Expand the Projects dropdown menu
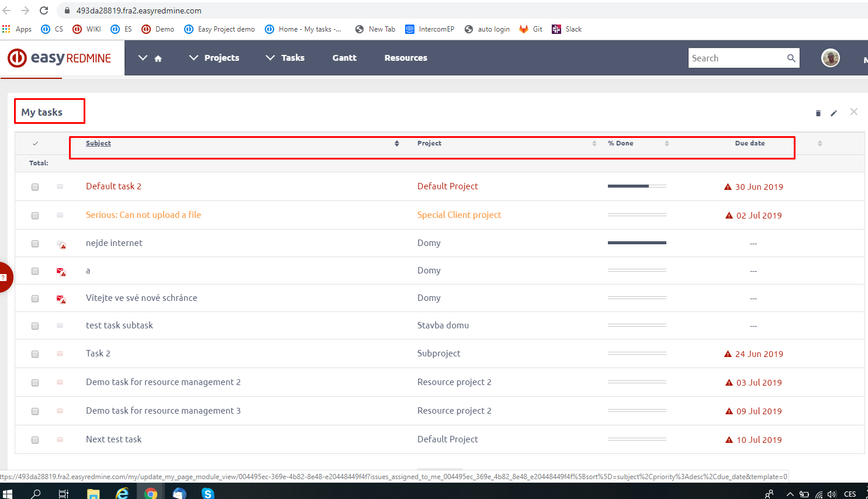The width and height of the screenshot is (868, 499). (215, 58)
